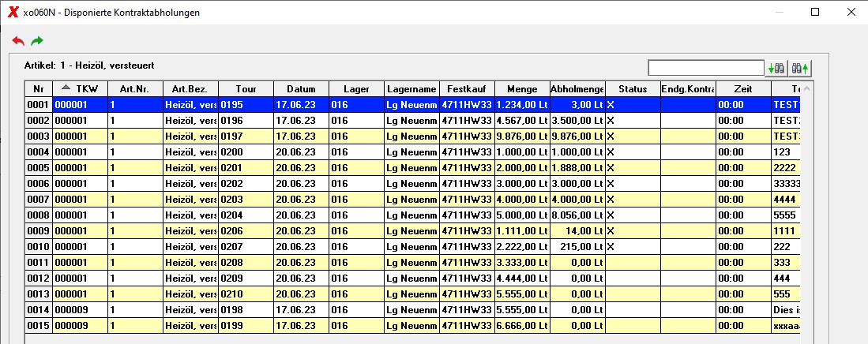868x344 pixels.
Task: Click TKW 000009 in row 0015
Action: click(x=81, y=326)
